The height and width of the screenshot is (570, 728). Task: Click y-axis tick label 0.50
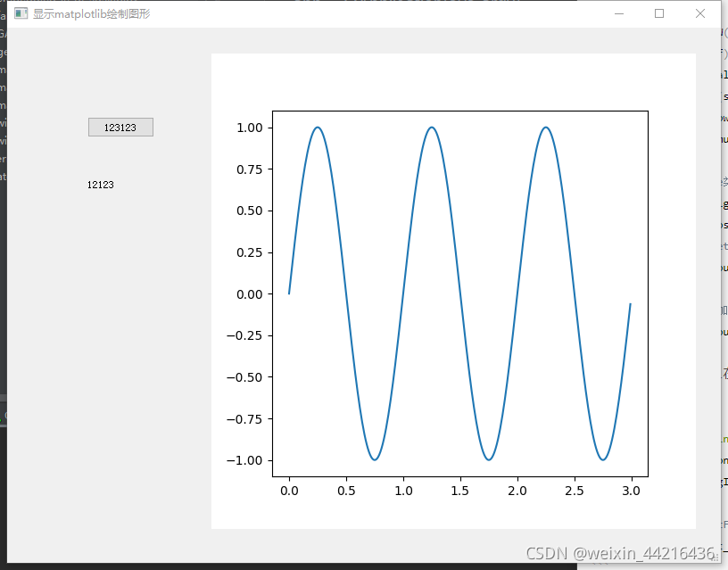click(250, 211)
